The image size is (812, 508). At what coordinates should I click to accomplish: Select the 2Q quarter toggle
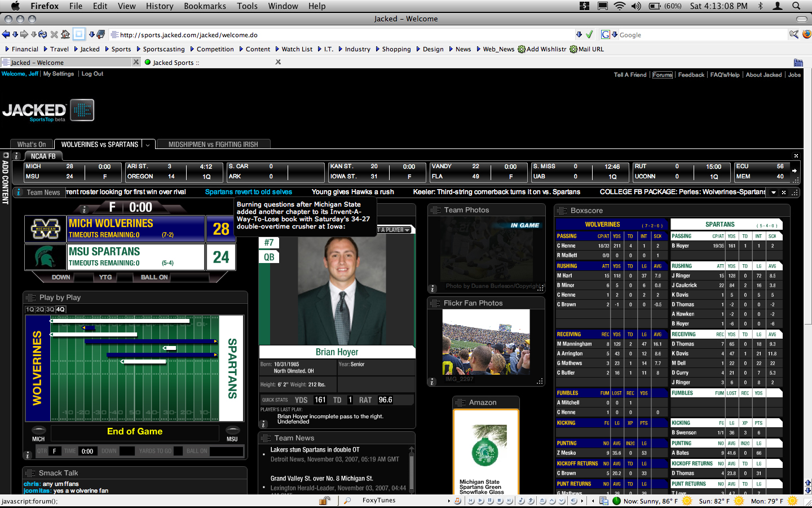[41, 309]
